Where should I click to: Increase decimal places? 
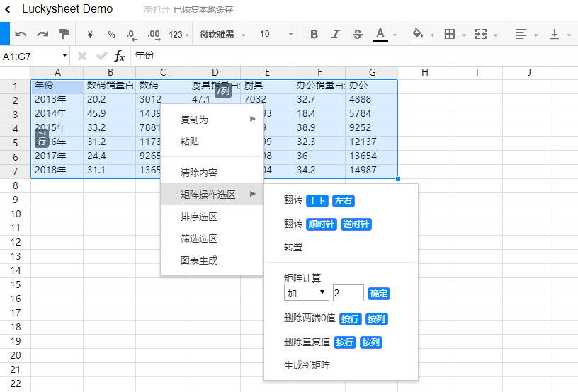tap(153, 35)
